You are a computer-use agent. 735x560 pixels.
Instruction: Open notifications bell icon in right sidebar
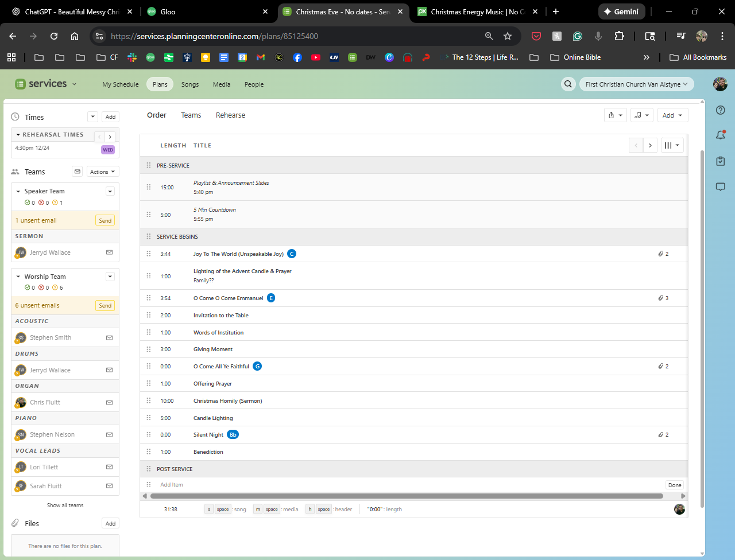[x=721, y=135]
